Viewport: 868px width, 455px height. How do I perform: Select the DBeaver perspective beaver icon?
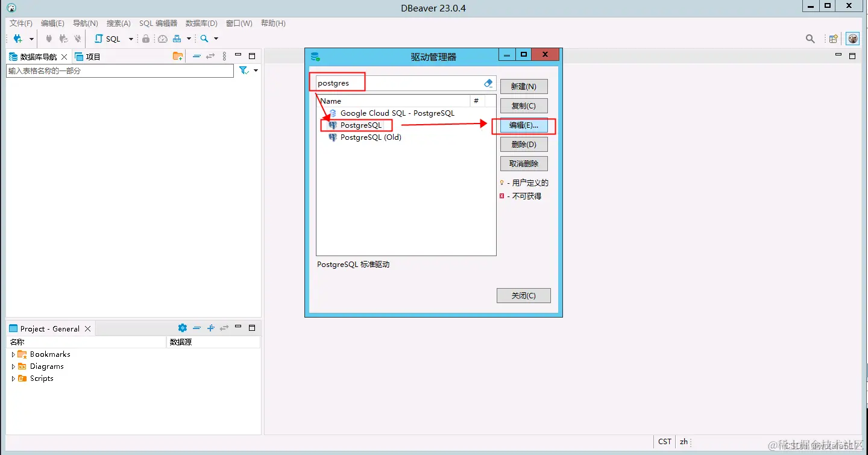tap(852, 39)
